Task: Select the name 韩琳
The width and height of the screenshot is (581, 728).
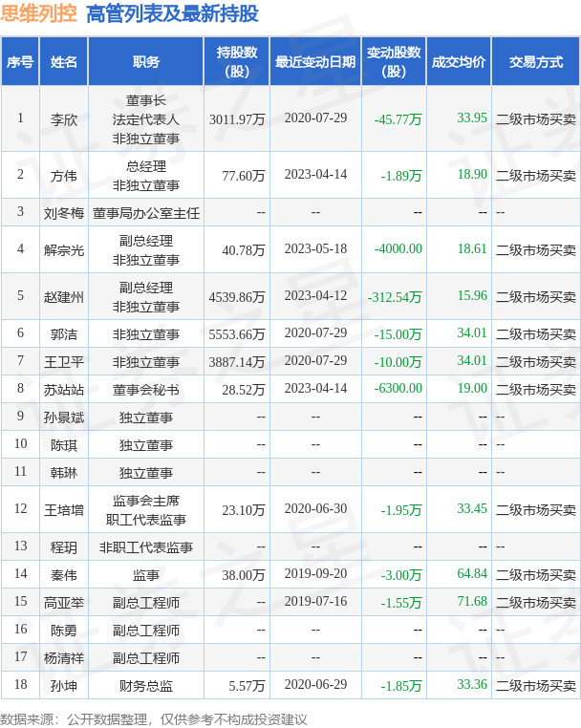Action: tap(64, 473)
